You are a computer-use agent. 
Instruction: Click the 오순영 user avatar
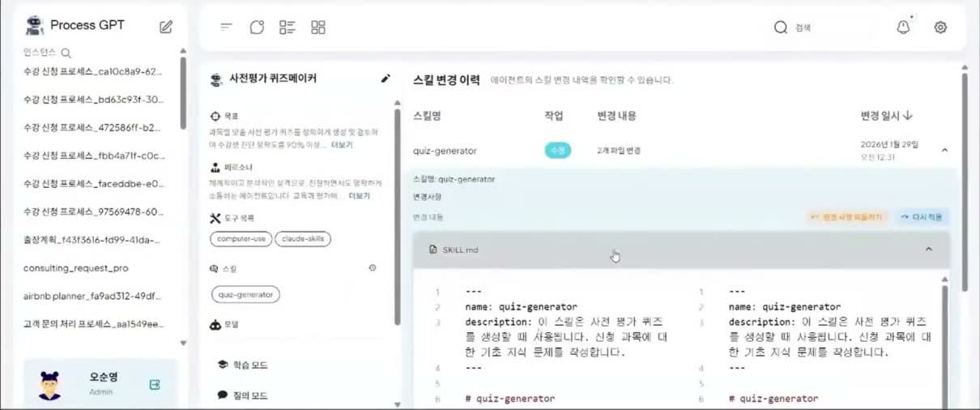(50, 385)
